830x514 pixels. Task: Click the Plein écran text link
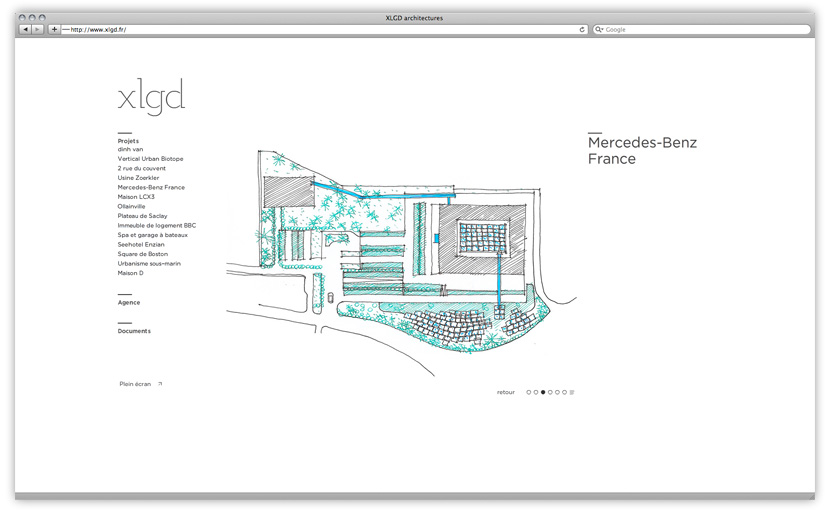pyautogui.click(x=135, y=384)
